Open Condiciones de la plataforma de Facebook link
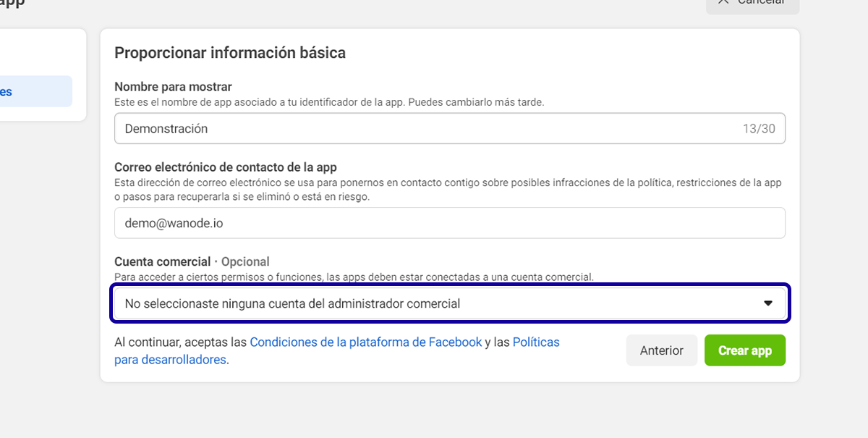Viewport: 868px width, 438px height. [x=365, y=342]
